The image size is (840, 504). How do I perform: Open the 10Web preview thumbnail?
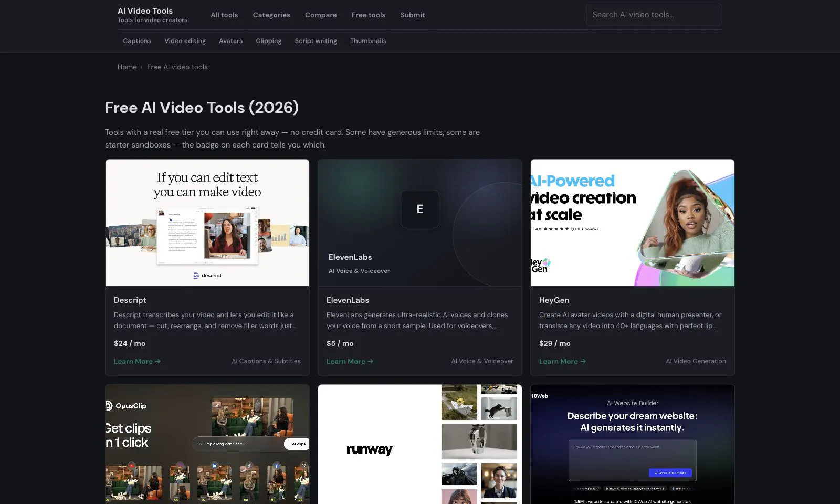pyautogui.click(x=633, y=444)
